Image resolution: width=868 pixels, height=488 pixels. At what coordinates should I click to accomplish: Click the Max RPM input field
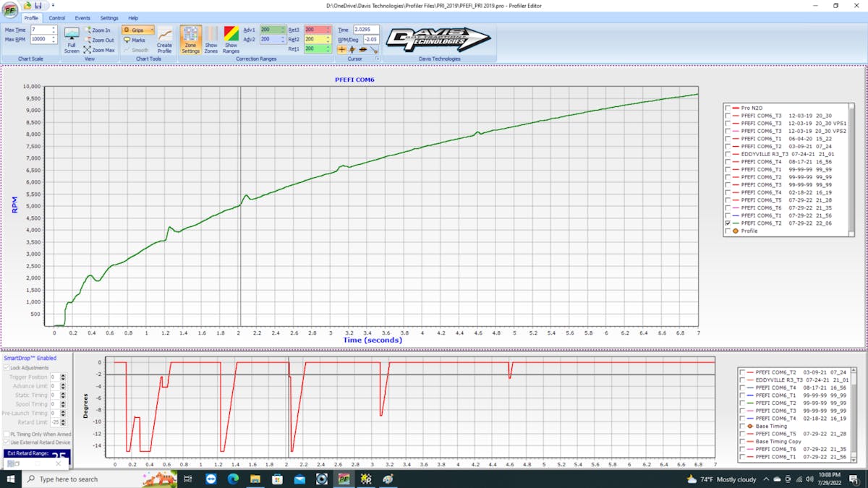40,39
